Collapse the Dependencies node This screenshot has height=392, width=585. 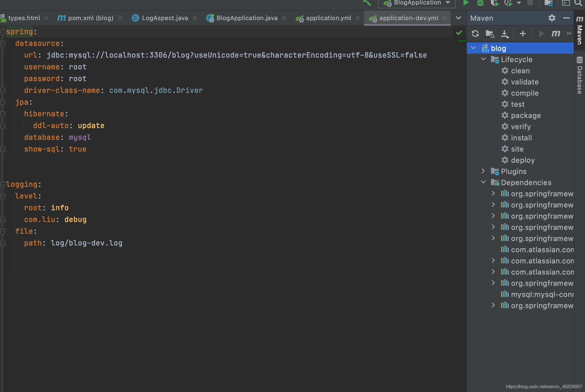point(483,182)
